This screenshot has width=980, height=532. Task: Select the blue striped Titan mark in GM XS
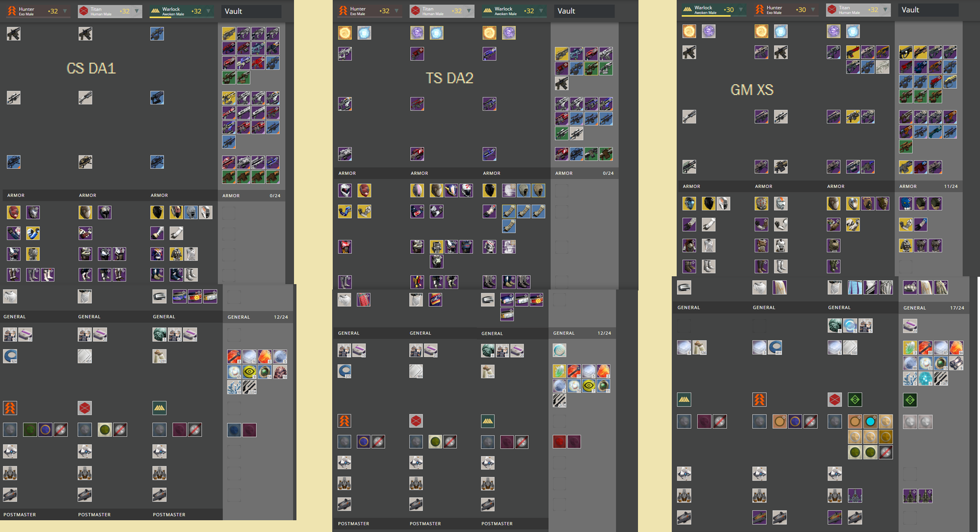point(855,288)
